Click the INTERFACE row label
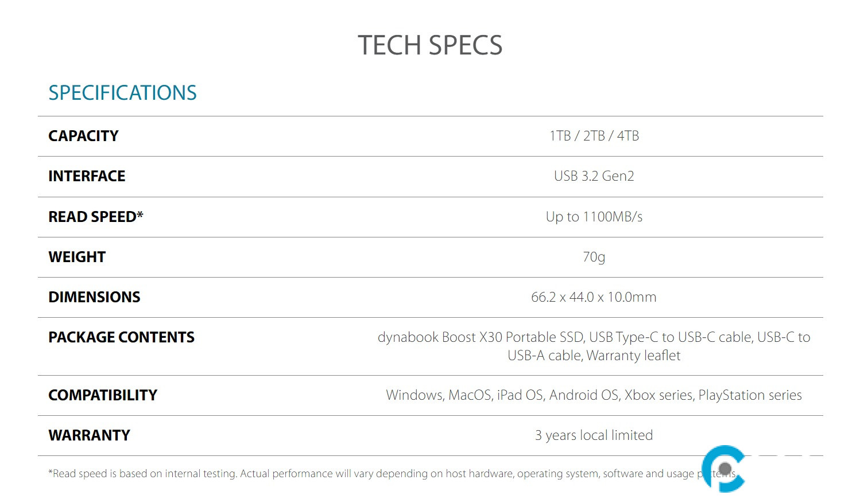The width and height of the screenshot is (868, 503). click(87, 176)
